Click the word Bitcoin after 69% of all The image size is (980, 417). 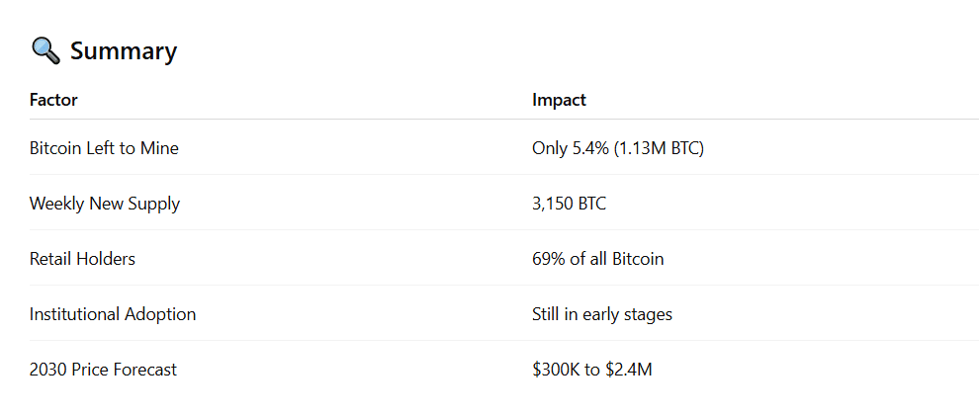tap(638, 259)
